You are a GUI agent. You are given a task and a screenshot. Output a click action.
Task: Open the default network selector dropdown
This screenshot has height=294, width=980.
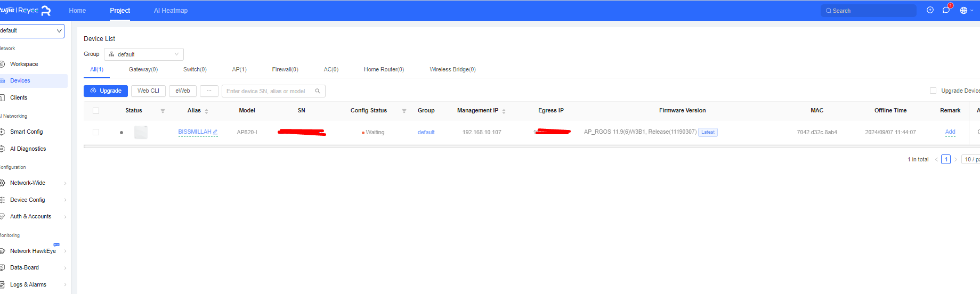[x=31, y=31]
